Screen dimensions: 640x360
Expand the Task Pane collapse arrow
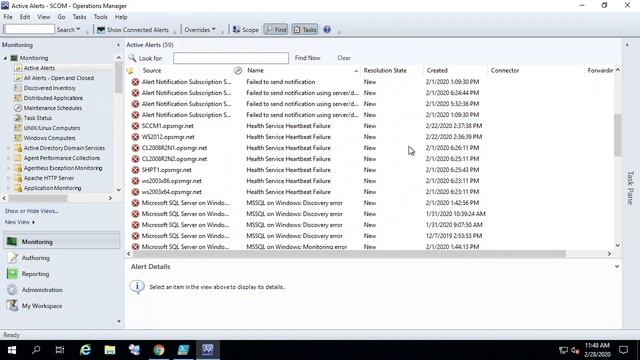point(627,45)
